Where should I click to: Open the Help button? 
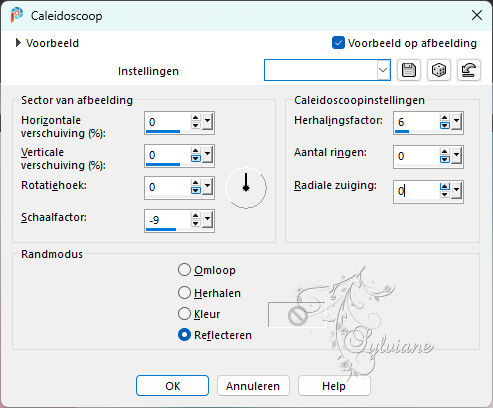point(334,386)
